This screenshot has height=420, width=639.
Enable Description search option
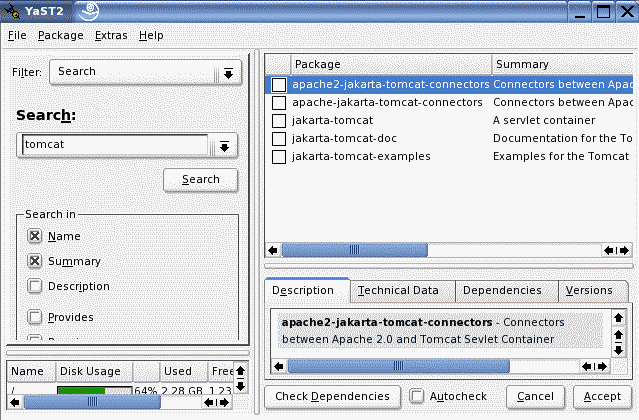pyautogui.click(x=35, y=286)
